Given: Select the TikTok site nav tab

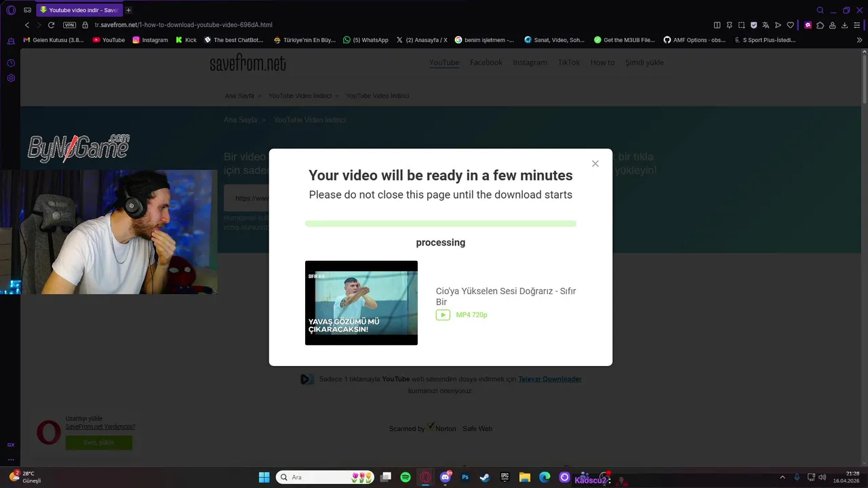Looking at the screenshot, I should (569, 62).
